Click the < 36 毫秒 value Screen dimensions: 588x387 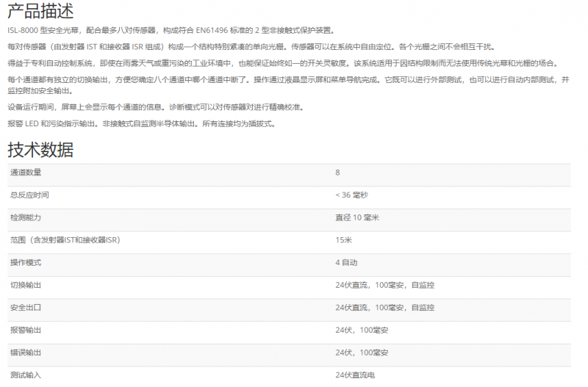tap(351, 195)
